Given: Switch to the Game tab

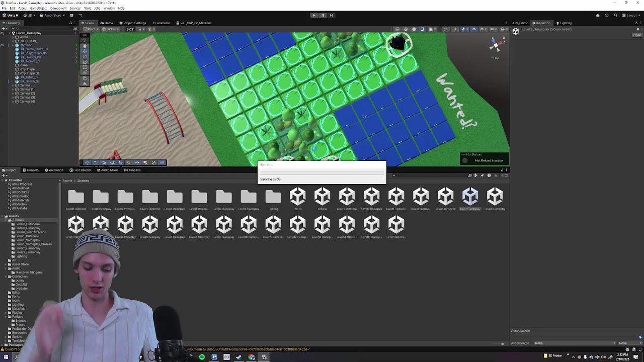Looking at the screenshot, I should tap(106, 23).
